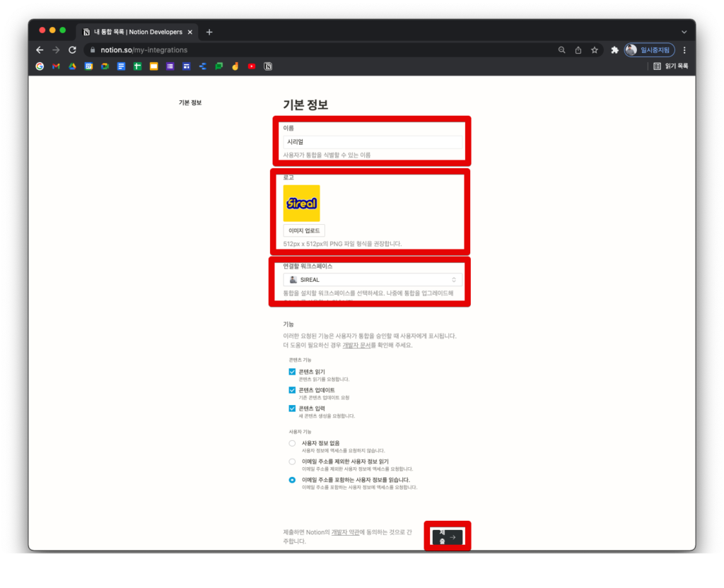Viewport: 724px width, 588px height.
Task: Click the browser forward arrow
Action: (56, 50)
